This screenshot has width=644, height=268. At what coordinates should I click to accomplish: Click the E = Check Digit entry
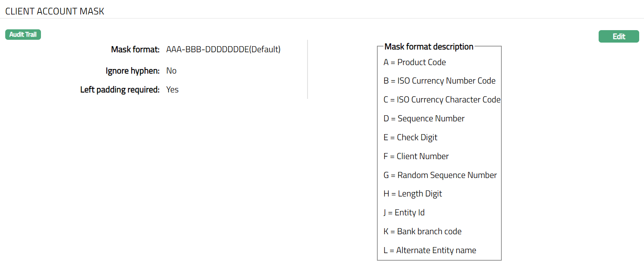coord(410,137)
